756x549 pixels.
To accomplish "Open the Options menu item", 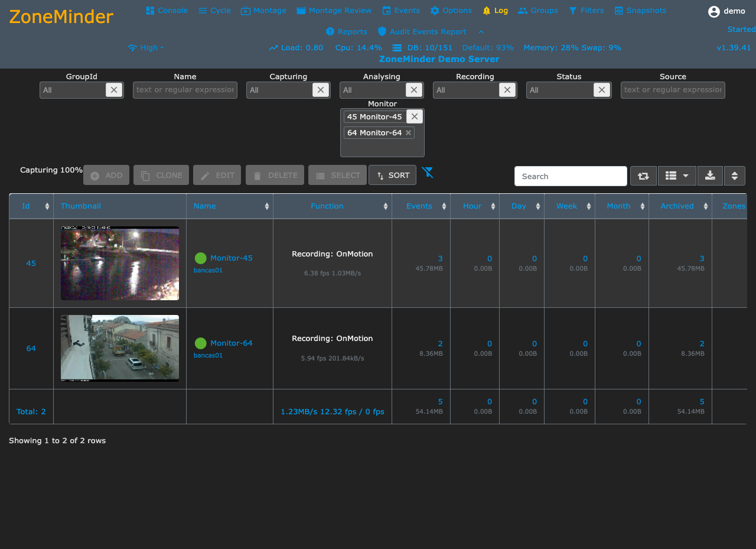I will (x=451, y=11).
